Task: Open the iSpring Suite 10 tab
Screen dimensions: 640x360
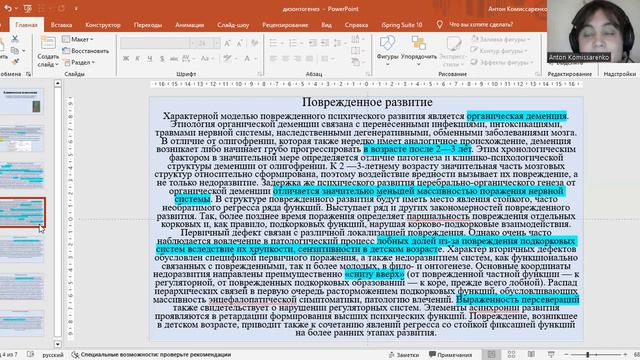Action: point(402,25)
